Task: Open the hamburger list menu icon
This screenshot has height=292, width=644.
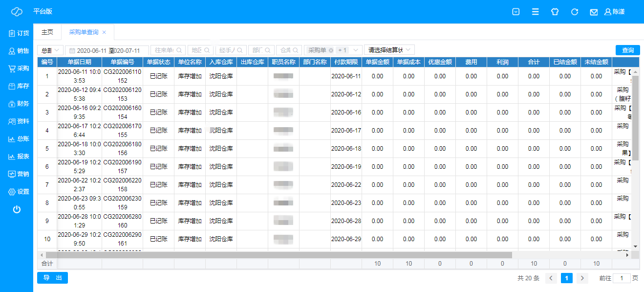Action: 536,12
